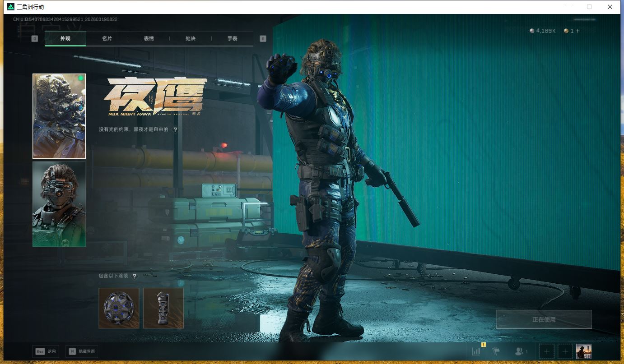Open the player avatar in bottom-right corner
Image resolution: width=624 pixels, height=364 pixels.
point(583,351)
